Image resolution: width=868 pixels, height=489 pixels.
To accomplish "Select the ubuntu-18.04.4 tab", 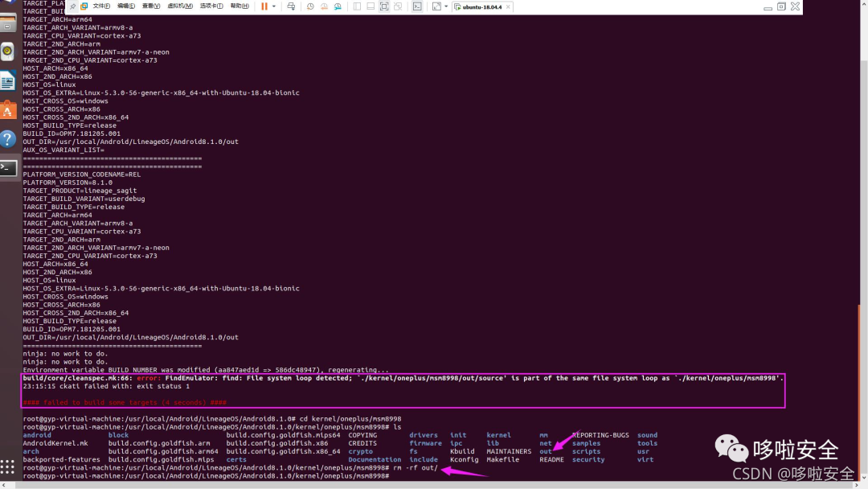I will [481, 6].
